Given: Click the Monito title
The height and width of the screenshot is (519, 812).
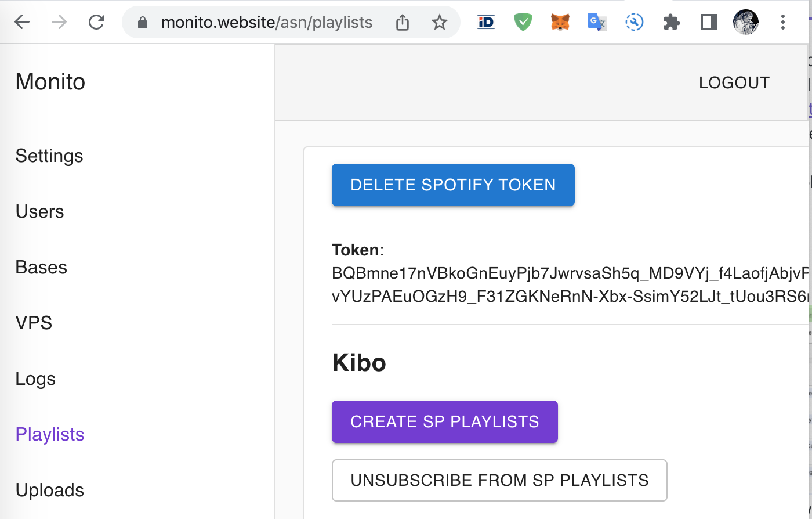Looking at the screenshot, I should coord(50,82).
